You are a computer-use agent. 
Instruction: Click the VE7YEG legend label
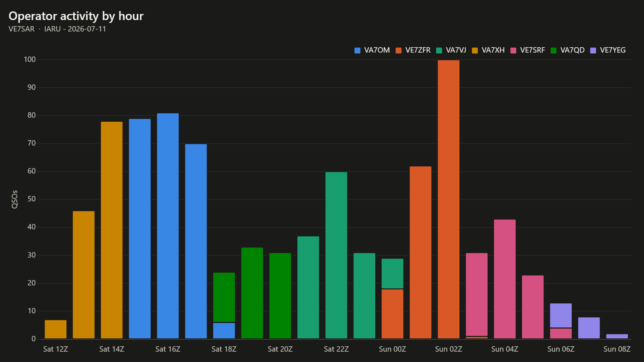(x=613, y=50)
